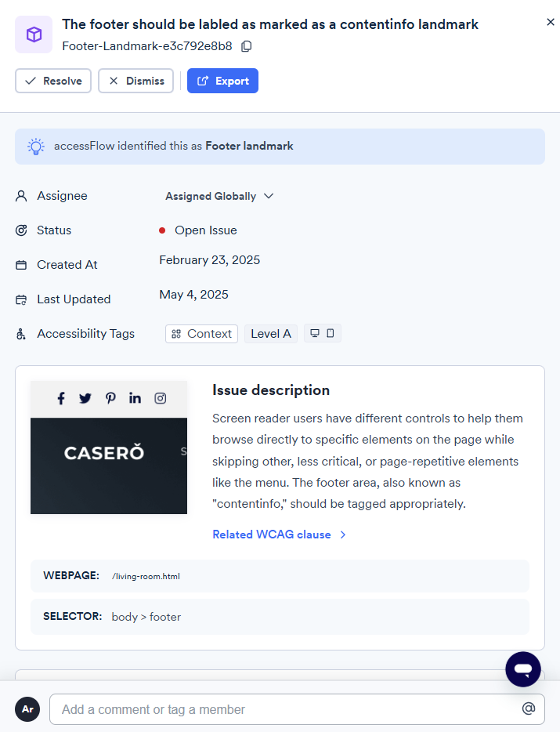Image resolution: width=560 pixels, height=732 pixels.
Task: Click the @ mention icon
Action: 529,708
